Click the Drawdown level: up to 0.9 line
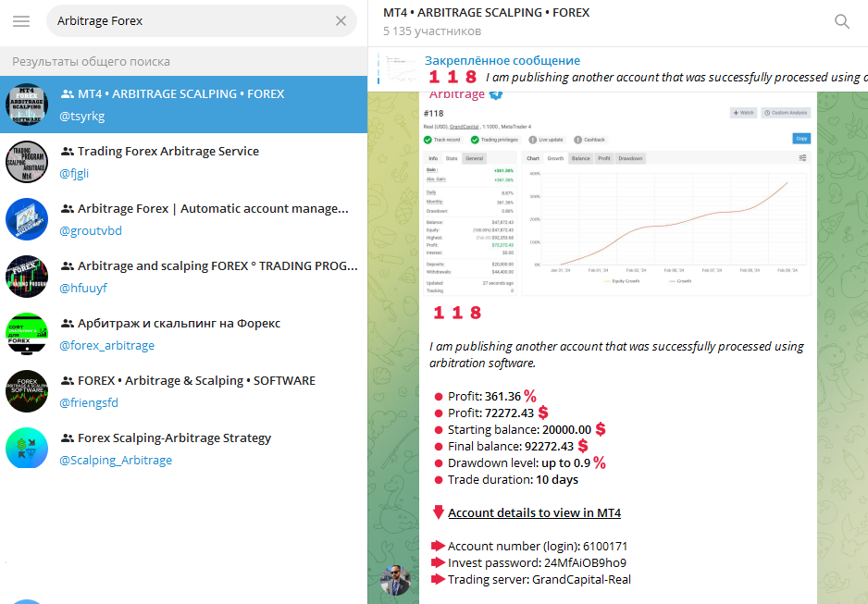The width and height of the screenshot is (868, 604). click(520, 463)
